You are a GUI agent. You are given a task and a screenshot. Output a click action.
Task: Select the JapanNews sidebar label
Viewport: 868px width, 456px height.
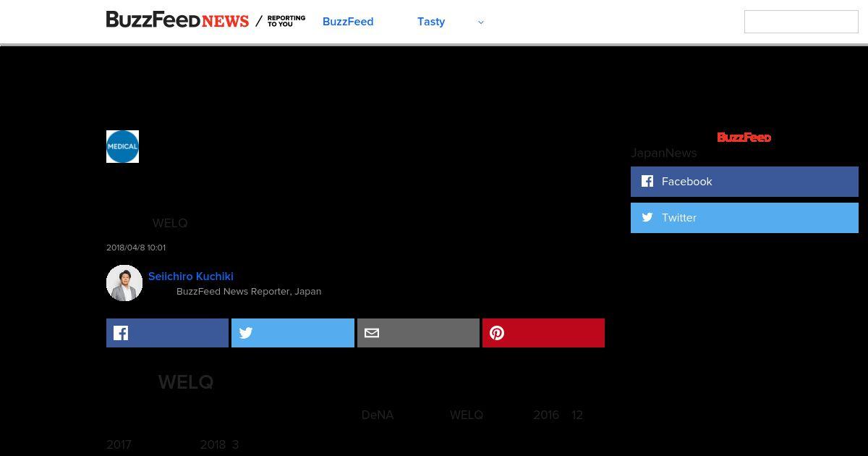(664, 153)
